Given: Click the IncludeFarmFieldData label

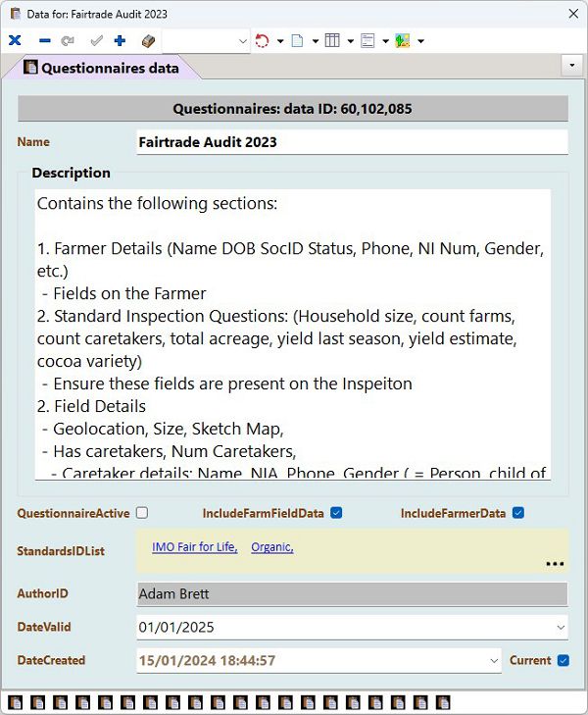Looking at the screenshot, I should coord(264,514).
